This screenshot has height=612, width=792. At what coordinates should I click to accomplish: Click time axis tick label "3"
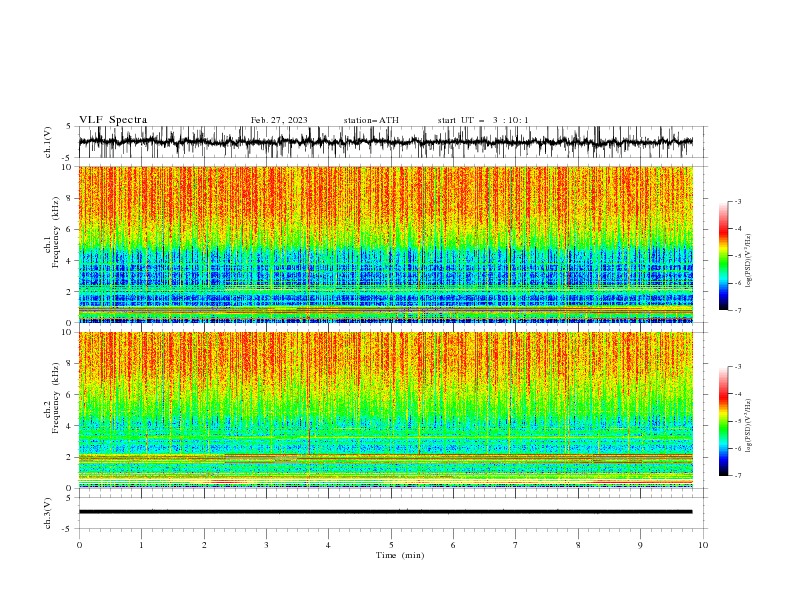[x=266, y=545]
